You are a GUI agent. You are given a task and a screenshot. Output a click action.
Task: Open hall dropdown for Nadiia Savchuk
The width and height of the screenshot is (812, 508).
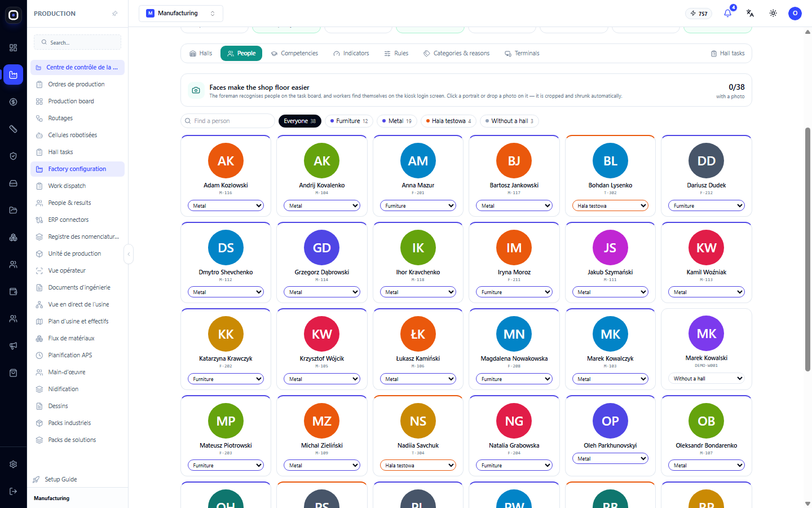click(x=418, y=466)
